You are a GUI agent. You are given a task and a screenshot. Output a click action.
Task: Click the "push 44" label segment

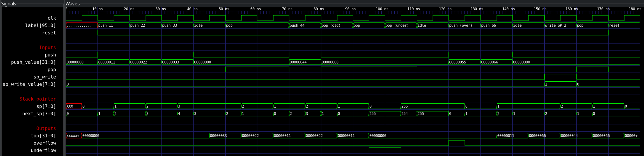[x=305, y=25]
